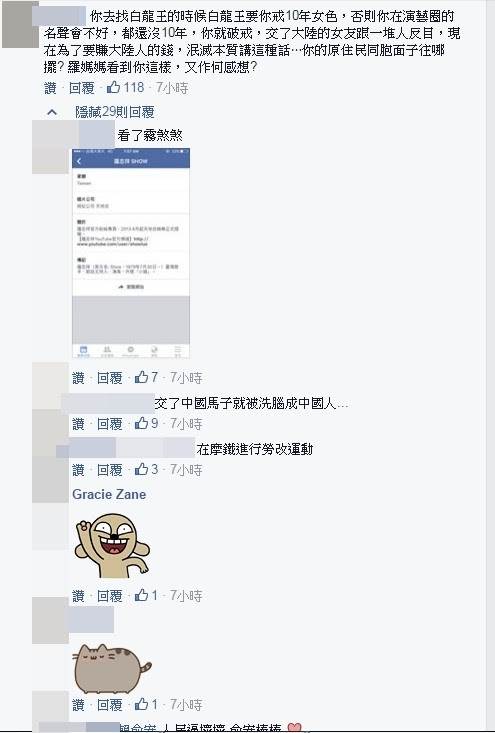Click the 7小時 timestamp of top comment

coord(172,88)
